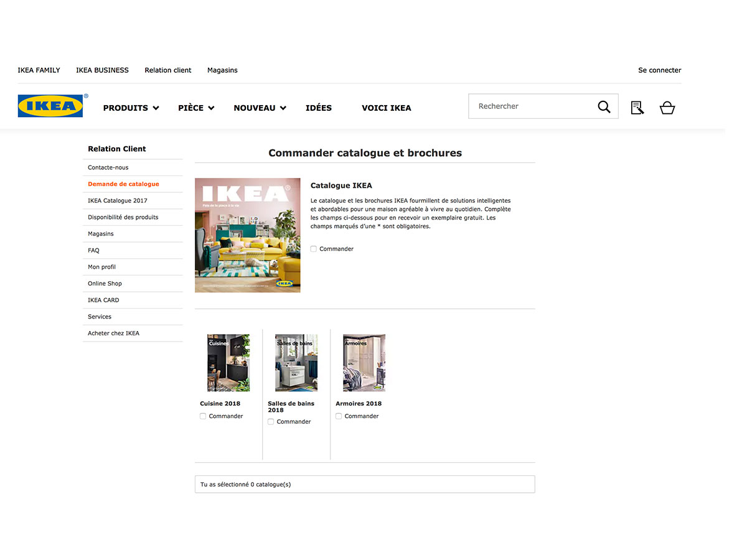Click the Armoires brochure thumbnail

(x=364, y=363)
